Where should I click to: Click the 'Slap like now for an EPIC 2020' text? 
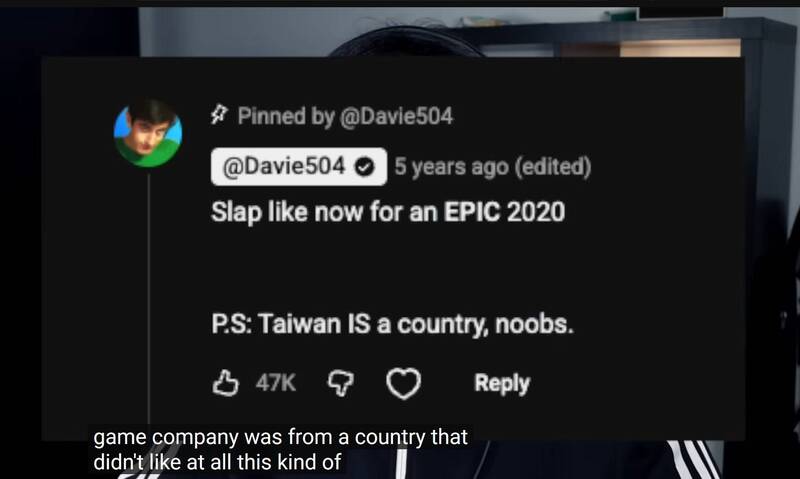tap(388, 212)
